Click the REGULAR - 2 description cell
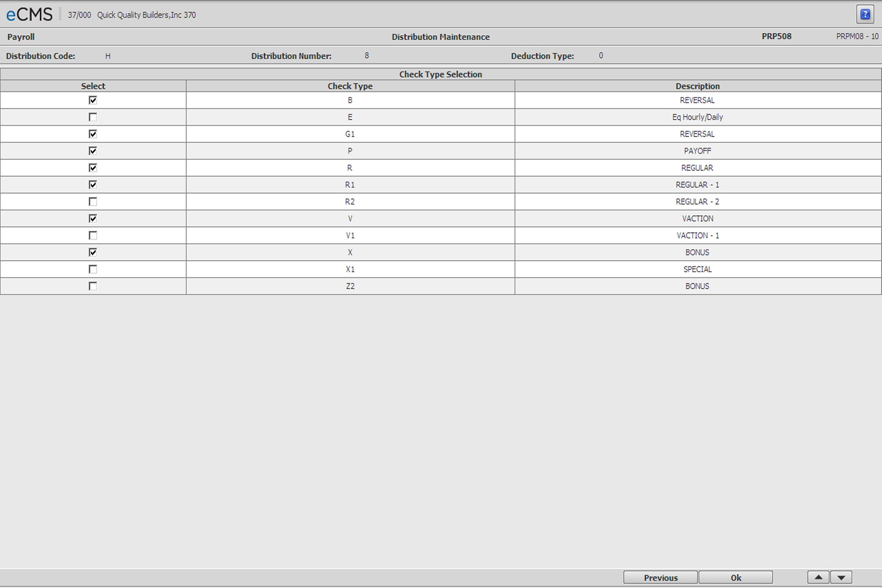Image resolution: width=882 pixels, height=588 pixels. click(698, 202)
